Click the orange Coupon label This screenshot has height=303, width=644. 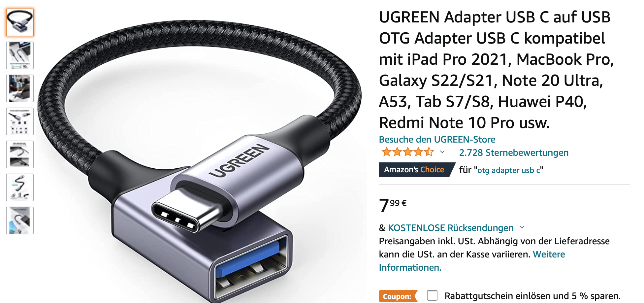point(398,296)
